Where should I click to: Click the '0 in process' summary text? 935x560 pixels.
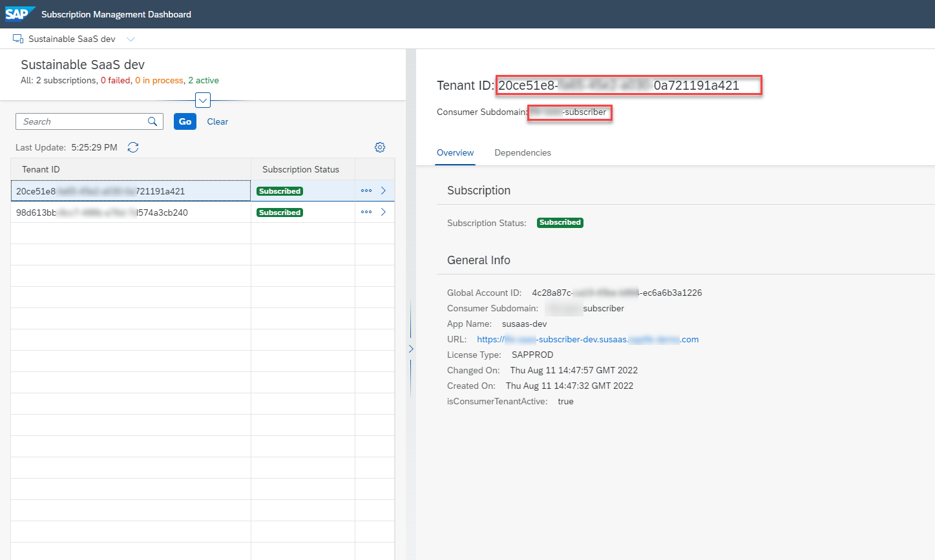(159, 81)
